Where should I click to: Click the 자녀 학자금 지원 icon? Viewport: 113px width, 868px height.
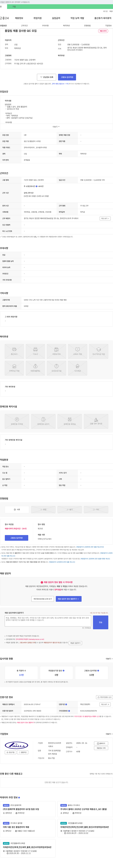(x=99, y=351)
